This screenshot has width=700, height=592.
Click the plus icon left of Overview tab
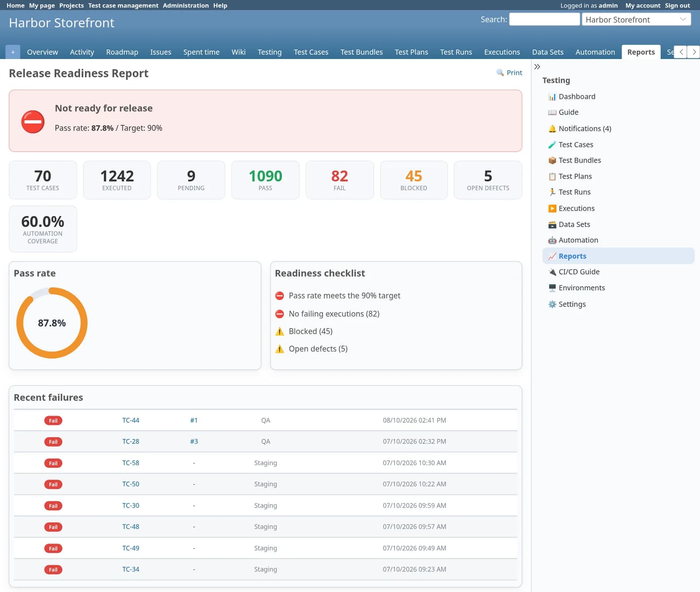13,52
